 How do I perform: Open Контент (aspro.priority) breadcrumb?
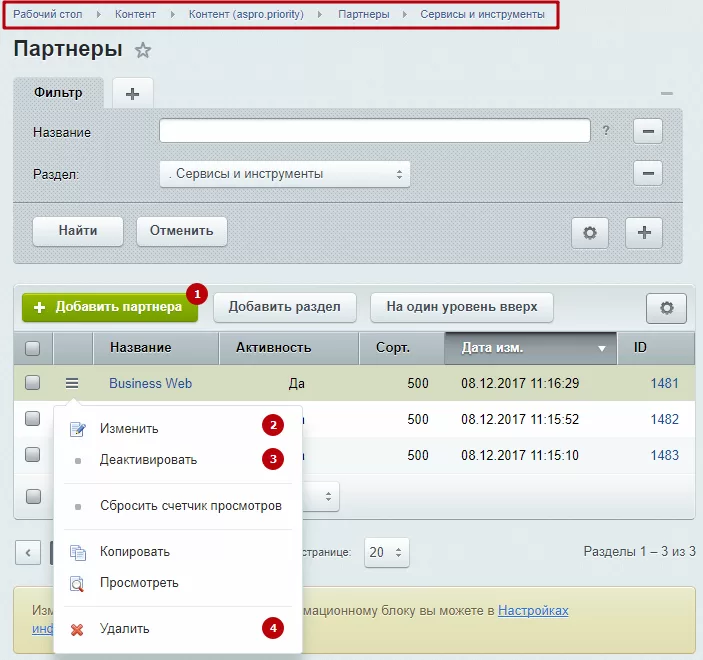246,14
